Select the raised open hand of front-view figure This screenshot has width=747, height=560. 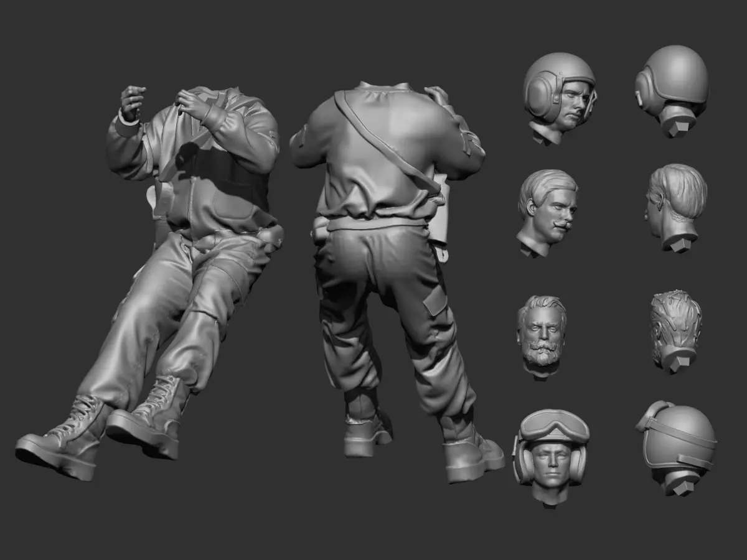tap(132, 102)
